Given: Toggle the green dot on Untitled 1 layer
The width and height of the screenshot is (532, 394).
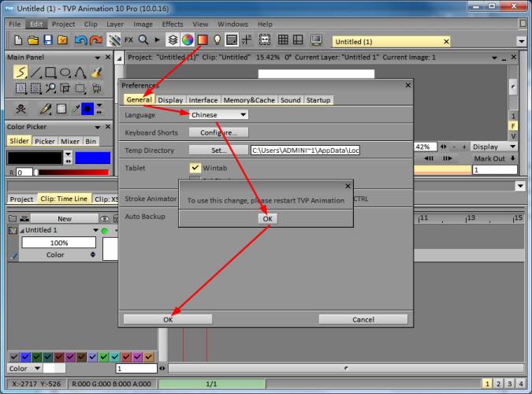Looking at the screenshot, I should (x=105, y=231).
